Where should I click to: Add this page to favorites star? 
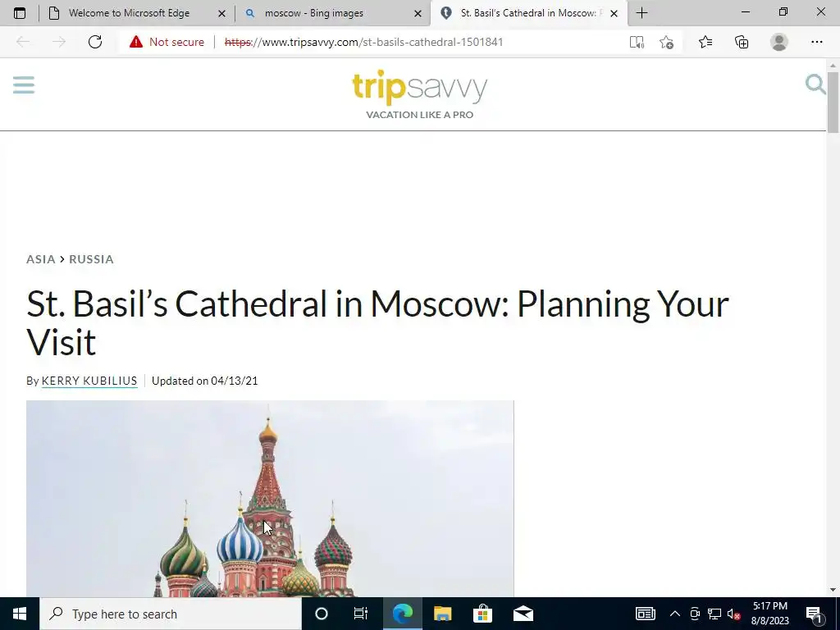click(666, 42)
